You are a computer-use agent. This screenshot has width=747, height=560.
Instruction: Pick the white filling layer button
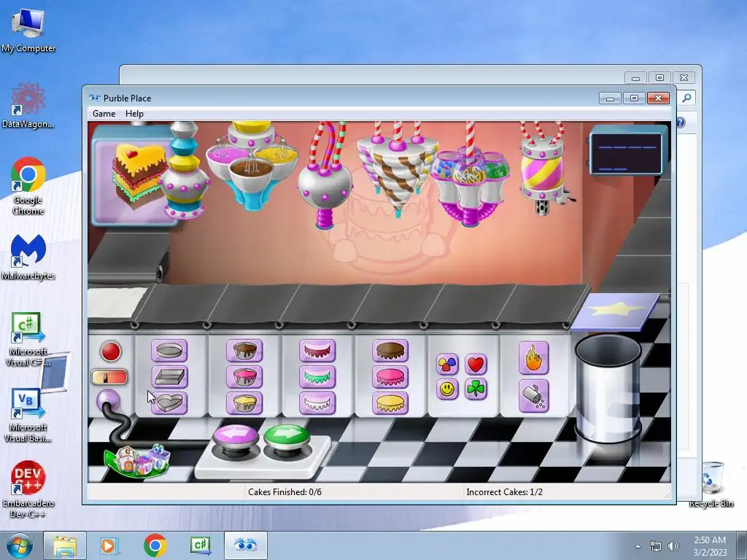[317, 402]
